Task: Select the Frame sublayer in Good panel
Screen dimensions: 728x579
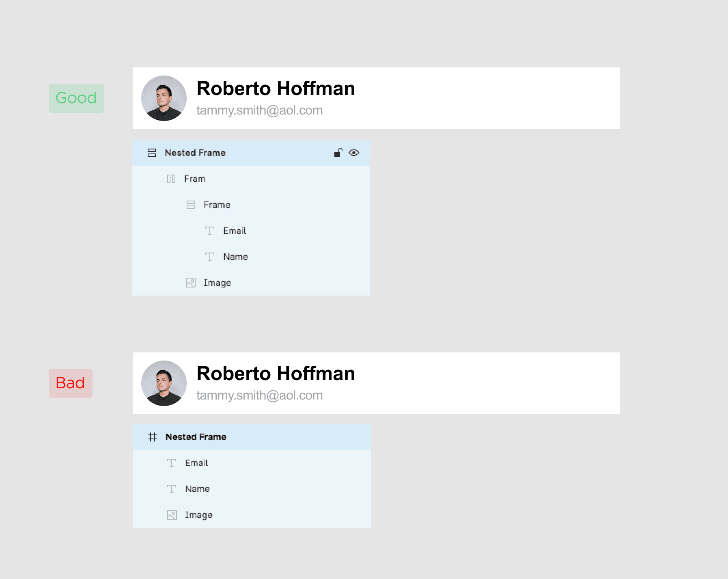Action: [251, 205]
